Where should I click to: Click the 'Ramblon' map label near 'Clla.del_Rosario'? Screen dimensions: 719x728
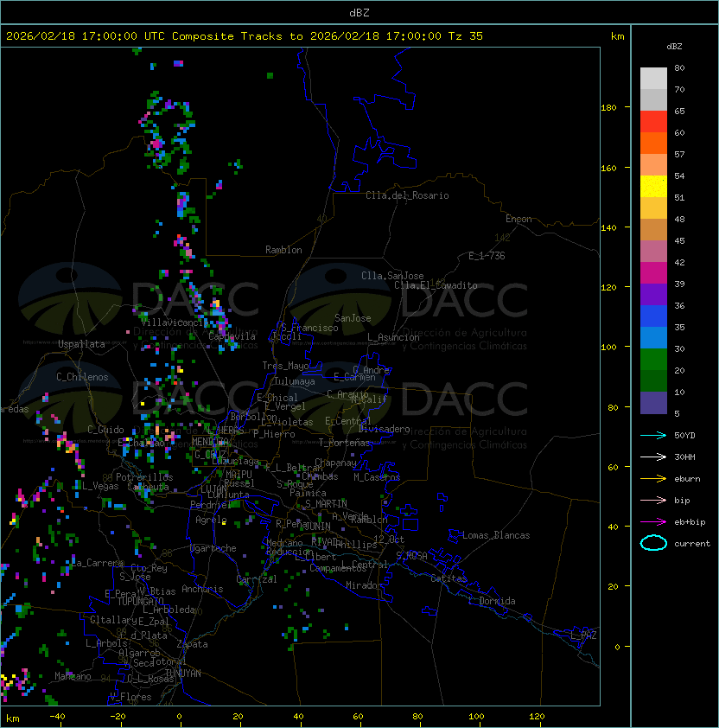click(283, 250)
